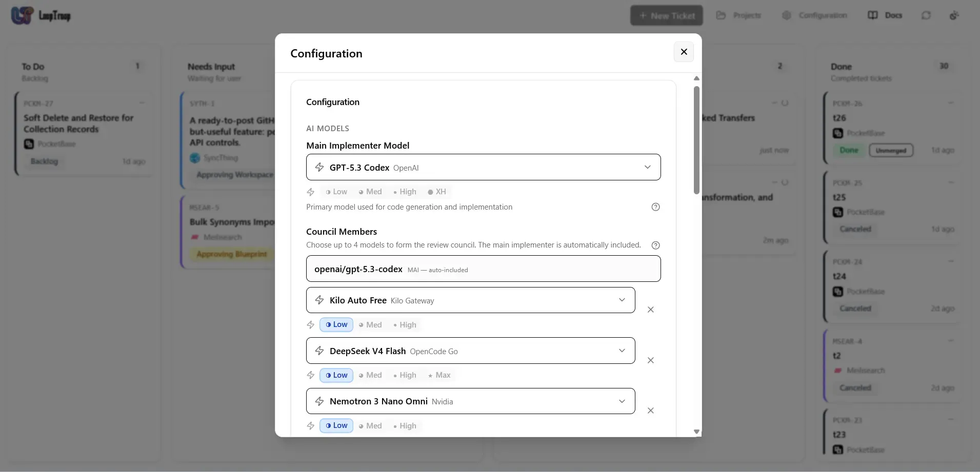This screenshot has width=980, height=472.
Task: Click Meilisearch icon on MSEAR-5 card
Action: (195, 237)
